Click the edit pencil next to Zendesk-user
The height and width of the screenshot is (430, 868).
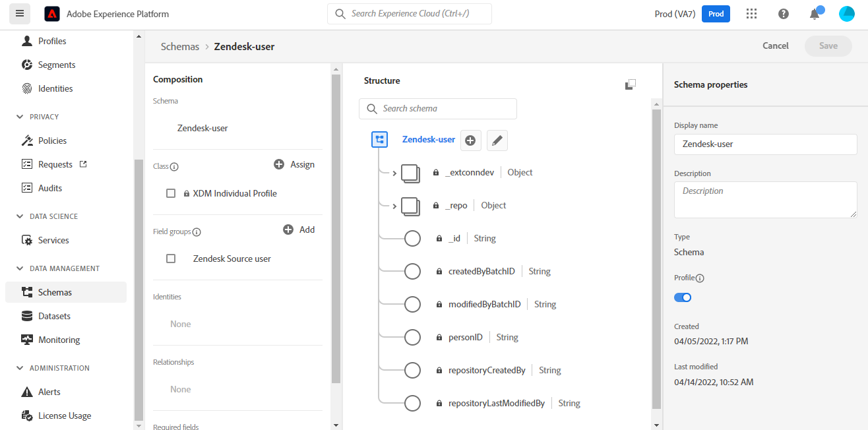[497, 140]
